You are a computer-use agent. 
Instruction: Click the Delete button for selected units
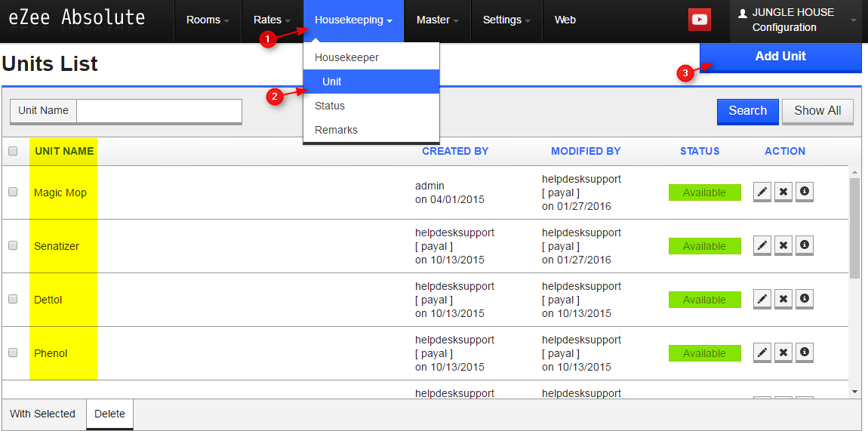(x=109, y=414)
